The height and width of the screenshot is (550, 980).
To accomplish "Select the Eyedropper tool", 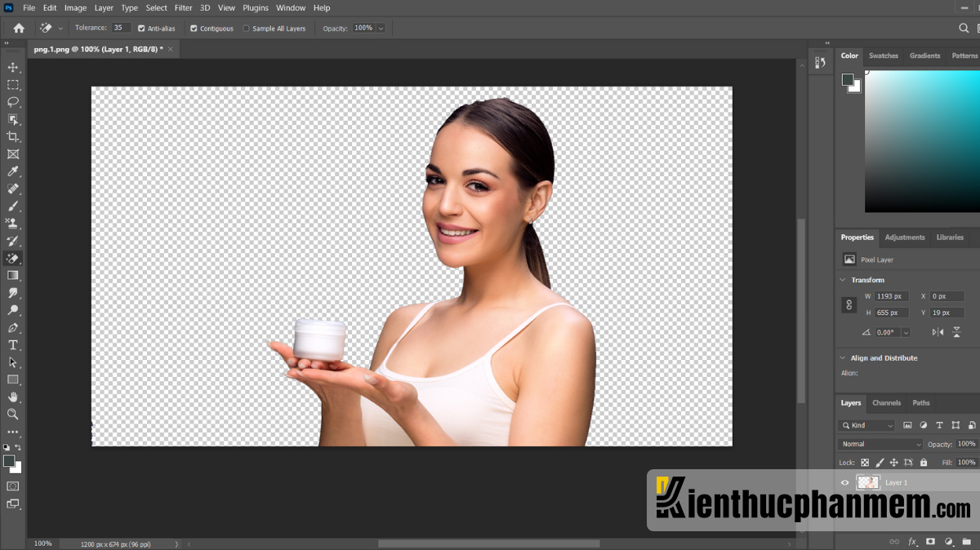I will point(13,171).
